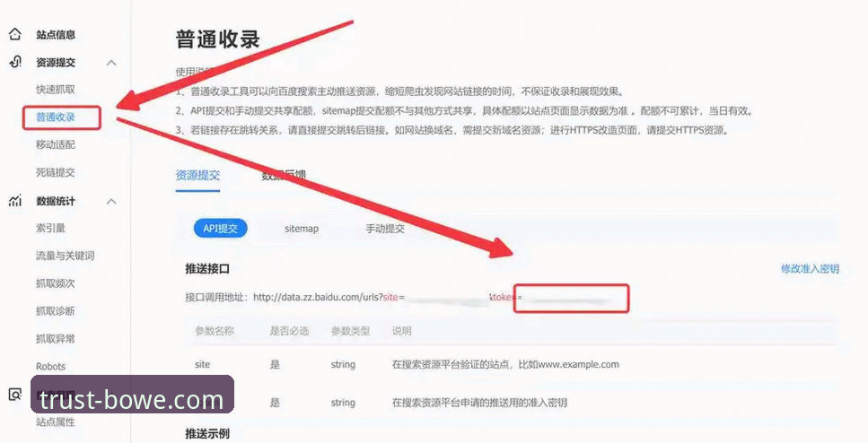Open 索引量 in the sidebar
The height and width of the screenshot is (443, 868).
tap(50, 228)
